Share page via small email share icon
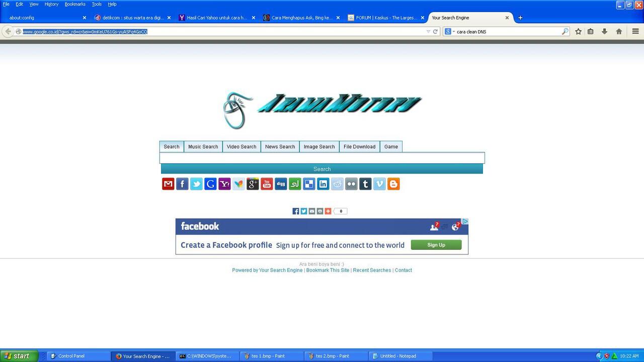644x362 pixels. coord(312,211)
